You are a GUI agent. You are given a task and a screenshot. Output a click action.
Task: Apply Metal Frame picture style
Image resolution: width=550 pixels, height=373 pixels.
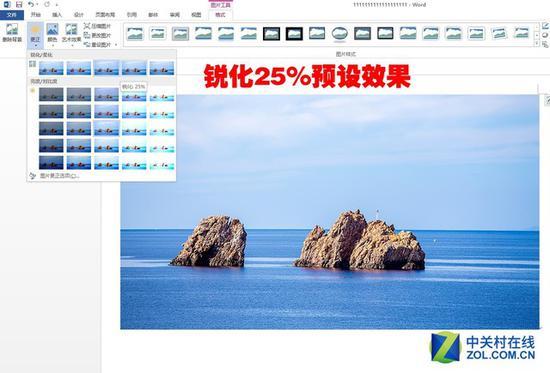click(180, 34)
